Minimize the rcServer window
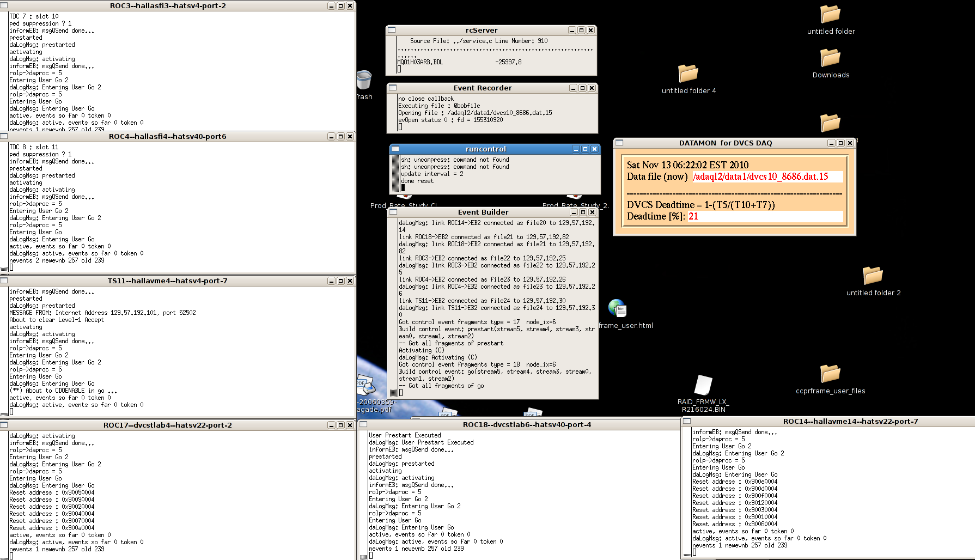975x560 pixels. coord(572,31)
